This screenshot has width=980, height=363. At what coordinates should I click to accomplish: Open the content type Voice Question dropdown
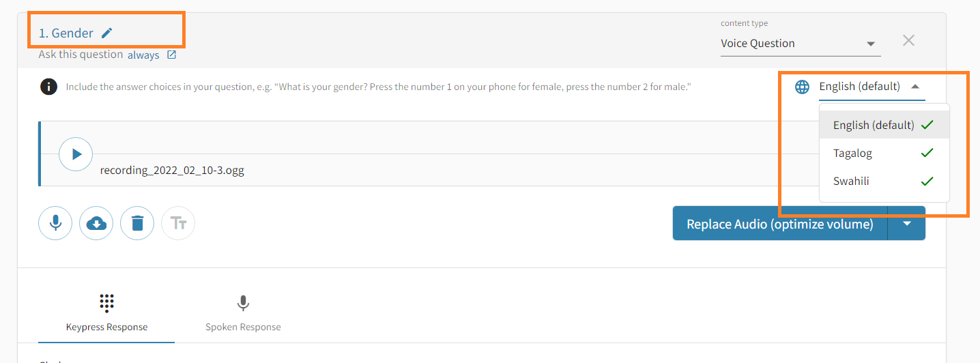[x=800, y=44]
